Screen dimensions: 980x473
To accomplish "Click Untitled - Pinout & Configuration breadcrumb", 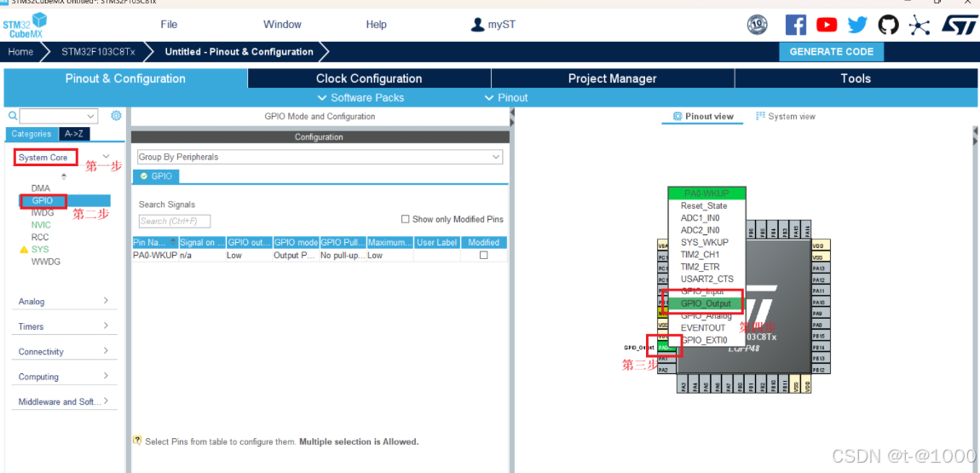I will click(x=239, y=52).
